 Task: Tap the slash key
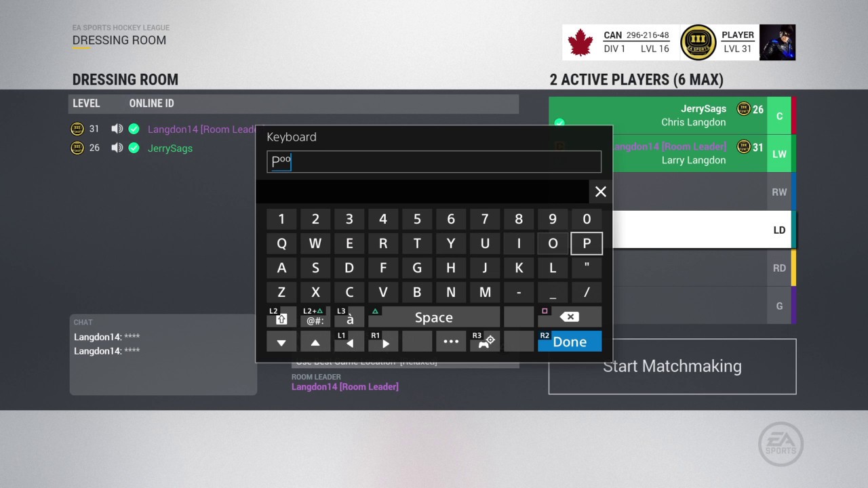coord(587,292)
